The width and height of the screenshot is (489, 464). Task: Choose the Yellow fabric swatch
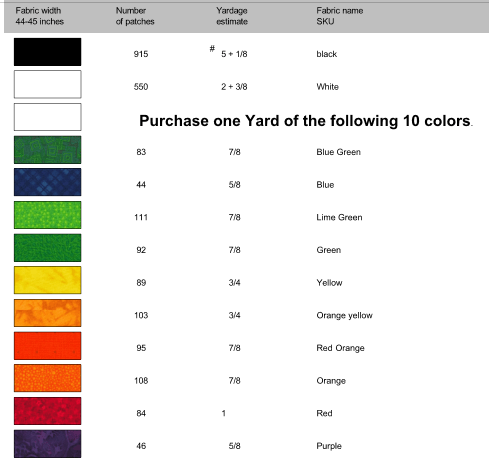(47, 280)
